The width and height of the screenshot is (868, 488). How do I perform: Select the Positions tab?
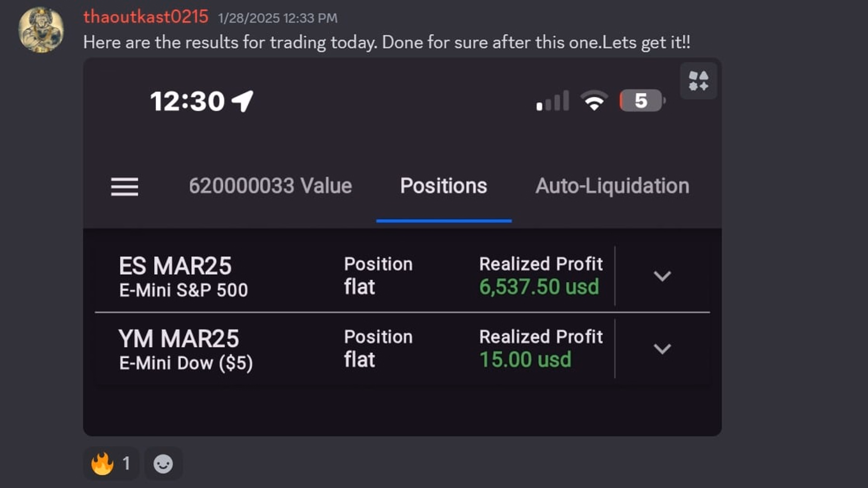click(443, 186)
